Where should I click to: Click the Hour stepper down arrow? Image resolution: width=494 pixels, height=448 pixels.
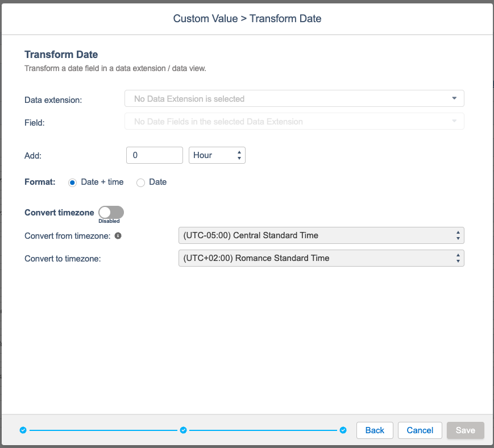click(x=238, y=158)
